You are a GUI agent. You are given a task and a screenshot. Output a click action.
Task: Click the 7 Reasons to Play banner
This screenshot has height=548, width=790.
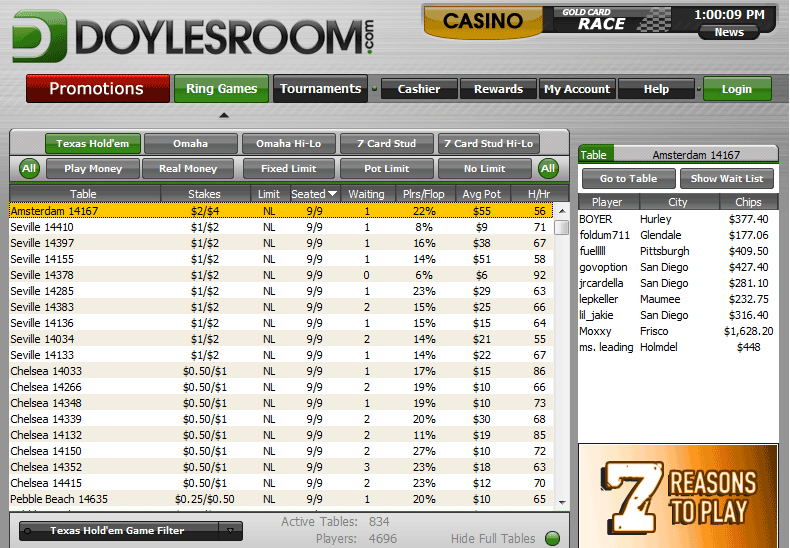678,496
